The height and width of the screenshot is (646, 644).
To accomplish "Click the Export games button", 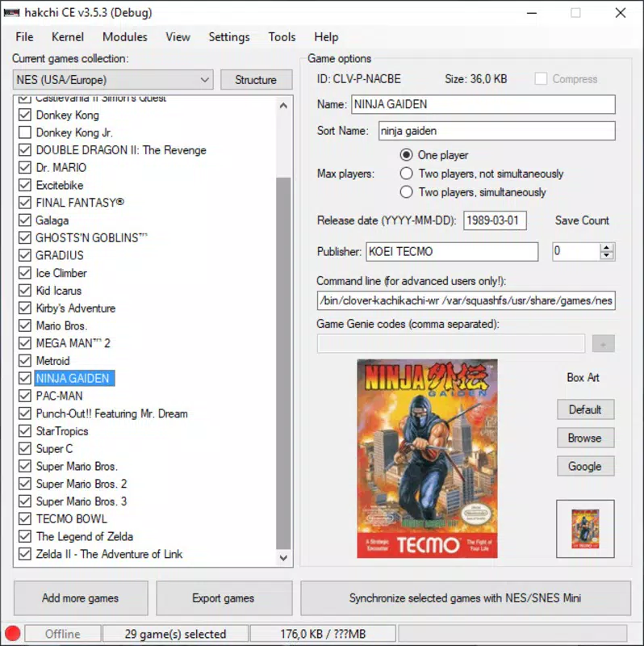I will click(x=224, y=598).
